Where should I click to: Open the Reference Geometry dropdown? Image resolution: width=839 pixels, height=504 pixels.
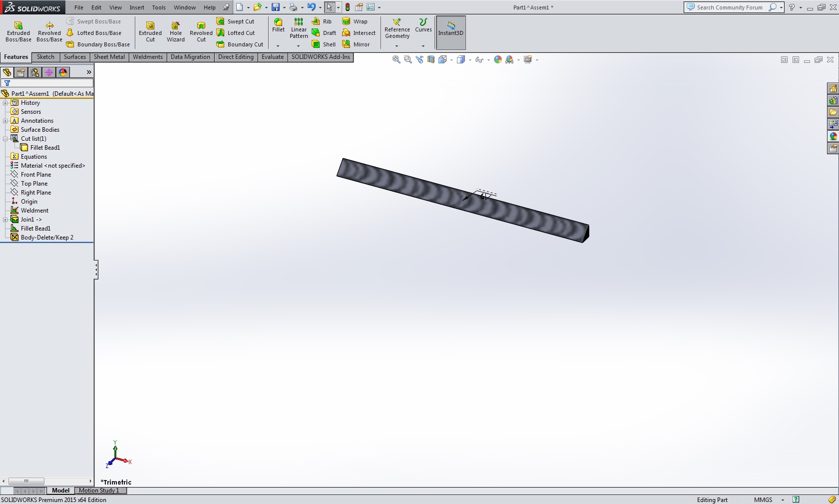(397, 46)
